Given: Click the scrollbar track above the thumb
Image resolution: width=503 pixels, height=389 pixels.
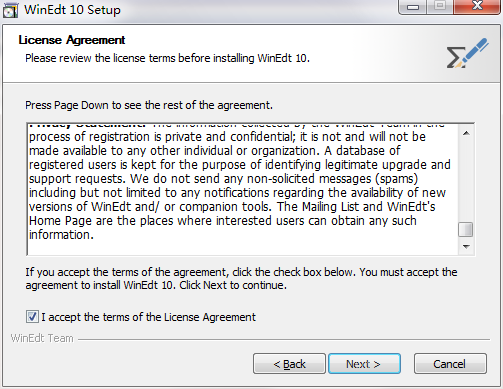Looking at the screenshot, I should (x=466, y=182).
